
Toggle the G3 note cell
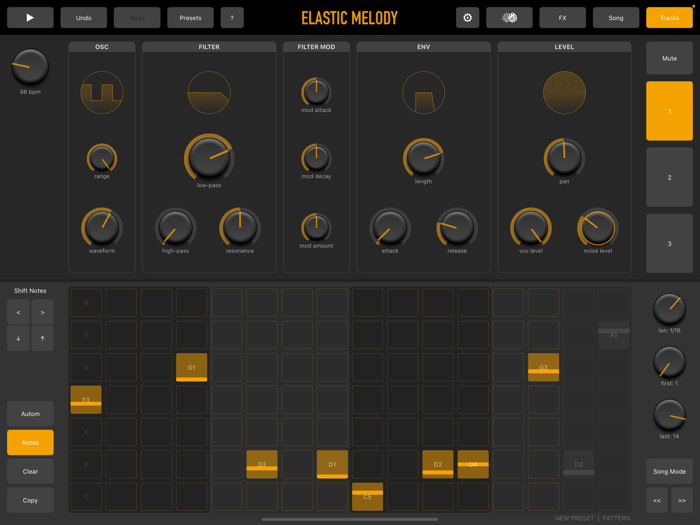click(x=543, y=367)
